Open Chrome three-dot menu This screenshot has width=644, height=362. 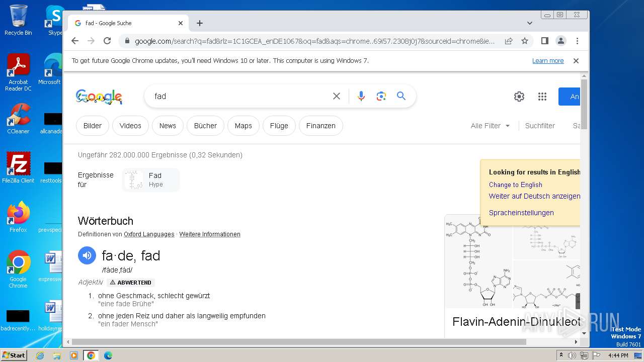point(577,41)
